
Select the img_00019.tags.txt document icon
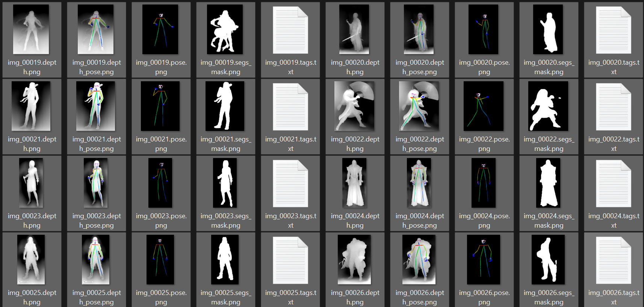[290, 30]
